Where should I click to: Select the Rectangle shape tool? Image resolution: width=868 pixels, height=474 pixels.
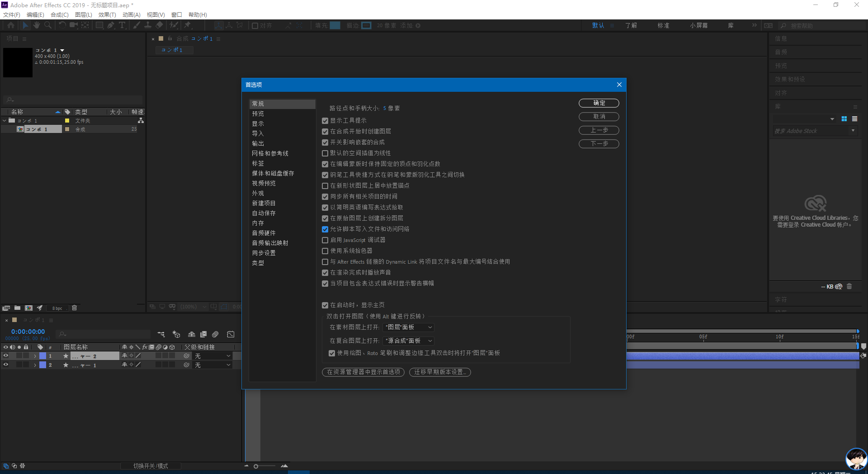(99, 25)
